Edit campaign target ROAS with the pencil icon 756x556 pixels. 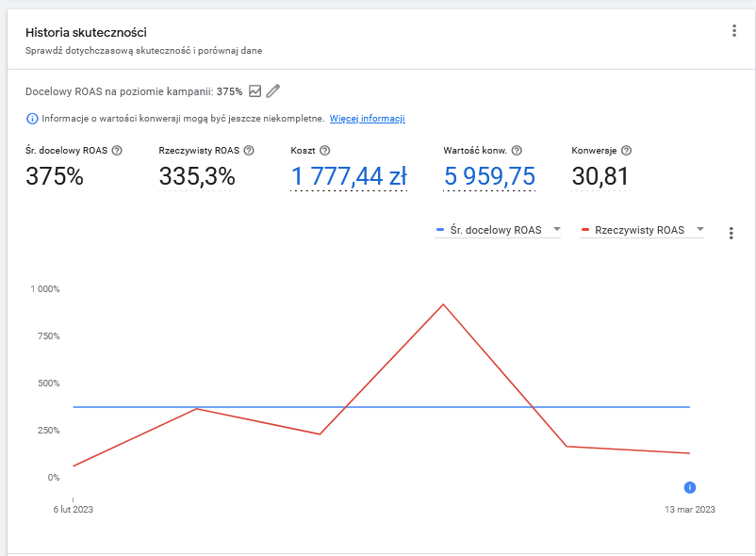point(272,91)
